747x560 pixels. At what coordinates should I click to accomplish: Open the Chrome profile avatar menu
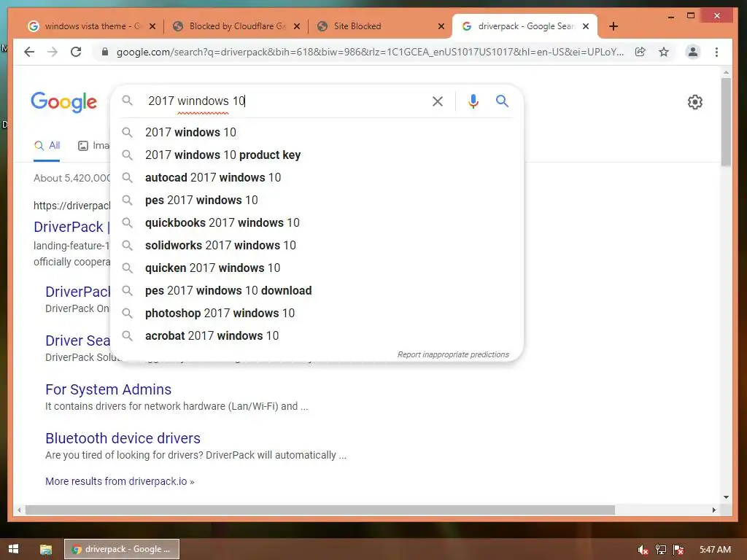(693, 52)
